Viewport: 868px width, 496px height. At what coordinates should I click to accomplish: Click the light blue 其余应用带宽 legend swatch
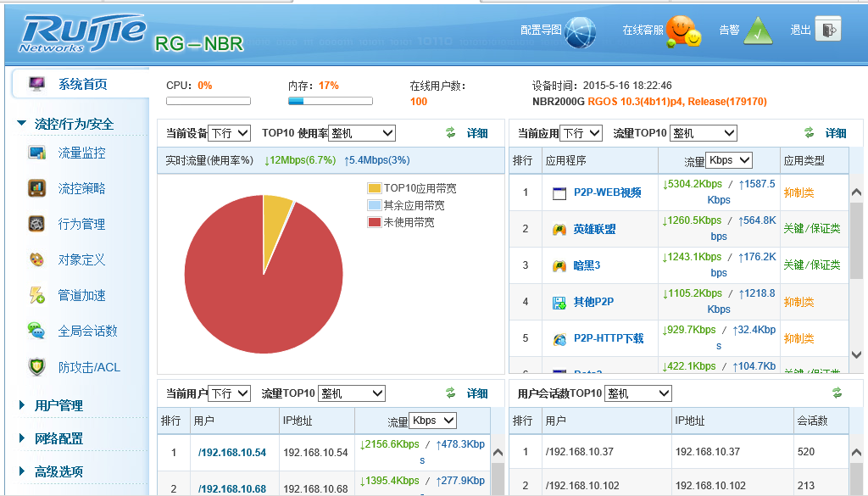click(374, 205)
